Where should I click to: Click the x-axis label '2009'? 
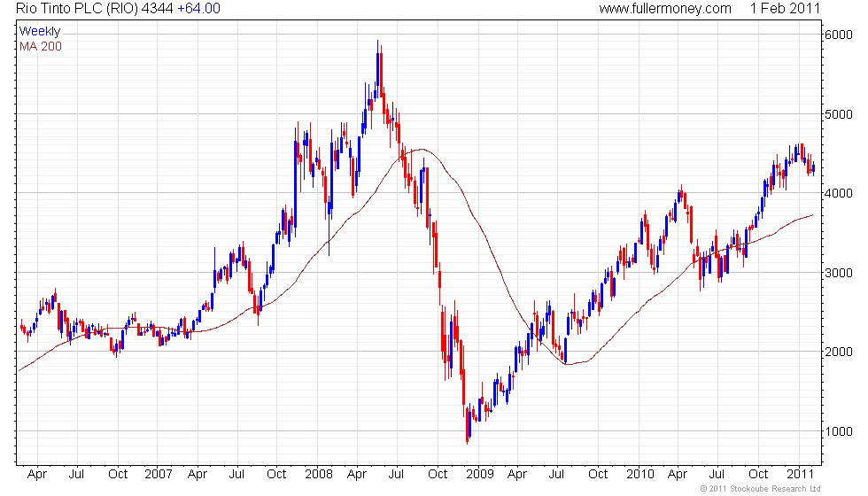[x=480, y=475]
